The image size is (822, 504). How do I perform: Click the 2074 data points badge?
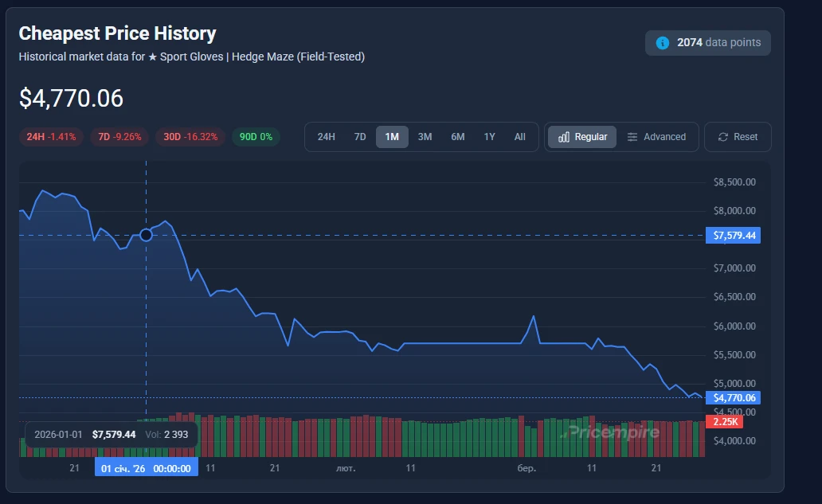click(x=708, y=43)
